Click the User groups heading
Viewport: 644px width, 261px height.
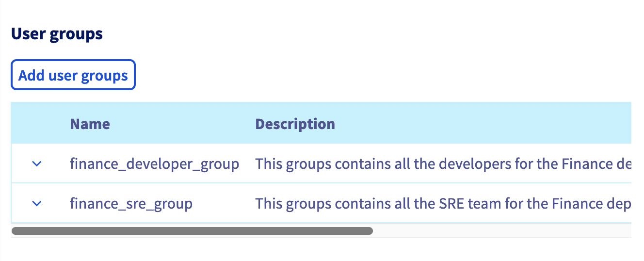point(57,34)
